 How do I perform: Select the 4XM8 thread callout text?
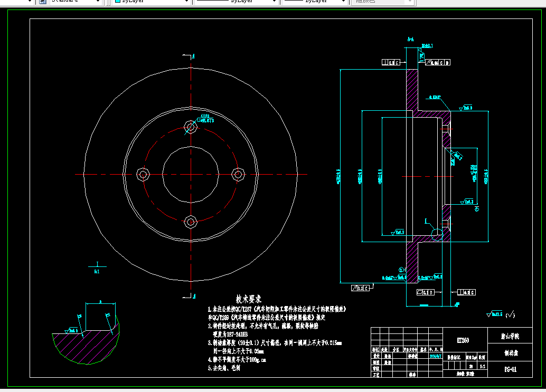205,116
